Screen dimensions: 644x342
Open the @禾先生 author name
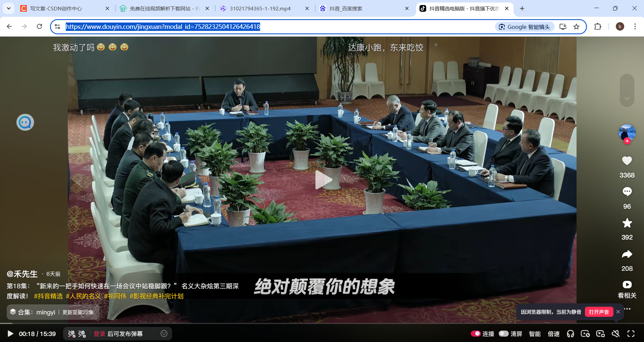[22, 274]
